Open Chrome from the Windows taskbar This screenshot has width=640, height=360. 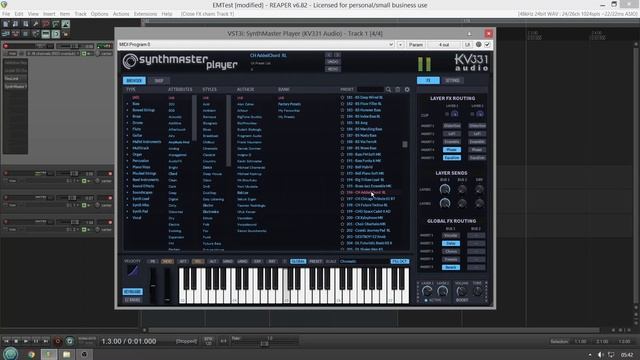[31, 354]
